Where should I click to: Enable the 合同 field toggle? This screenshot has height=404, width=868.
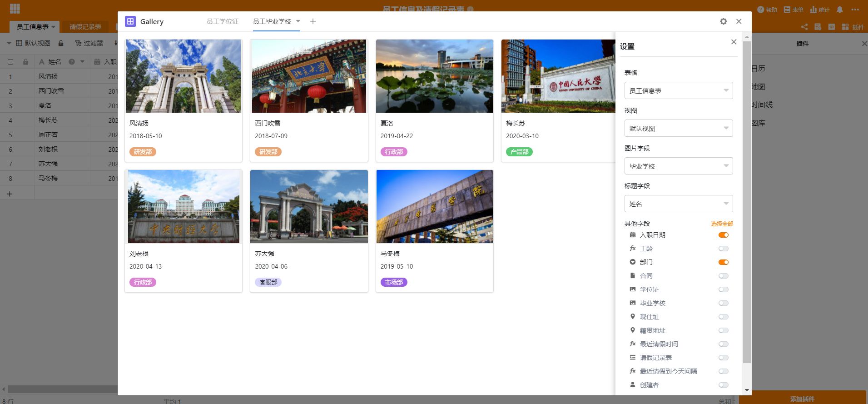click(724, 276)
